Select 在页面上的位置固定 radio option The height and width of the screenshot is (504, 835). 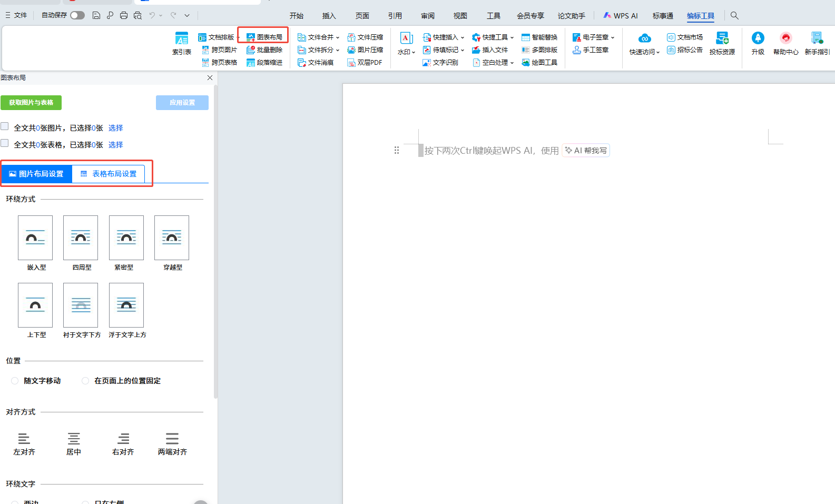click(x=85, y=381)
